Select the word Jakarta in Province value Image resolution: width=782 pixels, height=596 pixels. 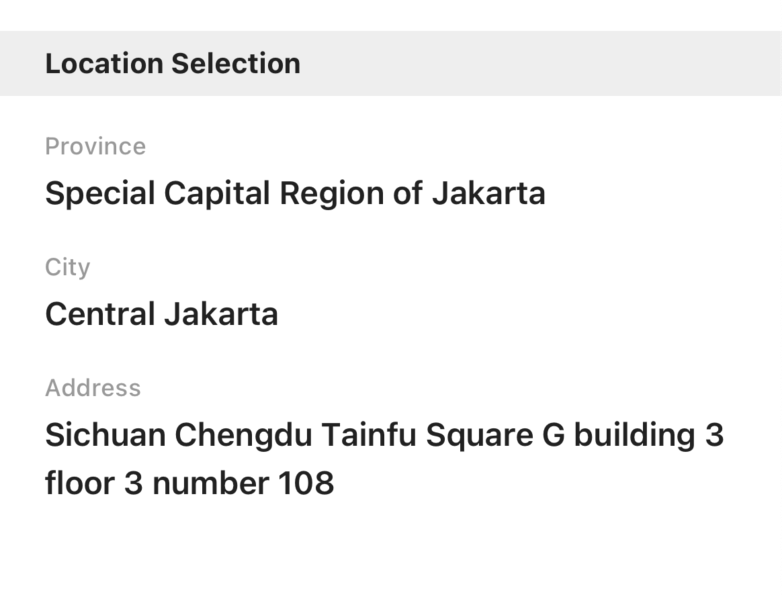(x=489, y=193)
